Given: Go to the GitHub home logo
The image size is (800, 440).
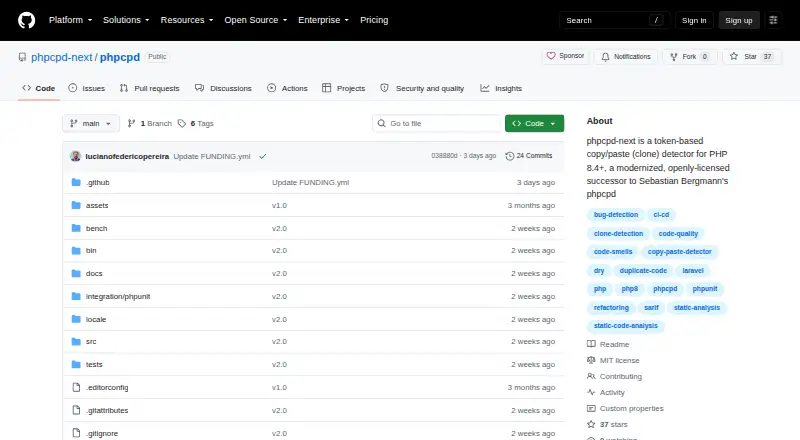Looking at the screenshot, I should click(x=27, y=20).
